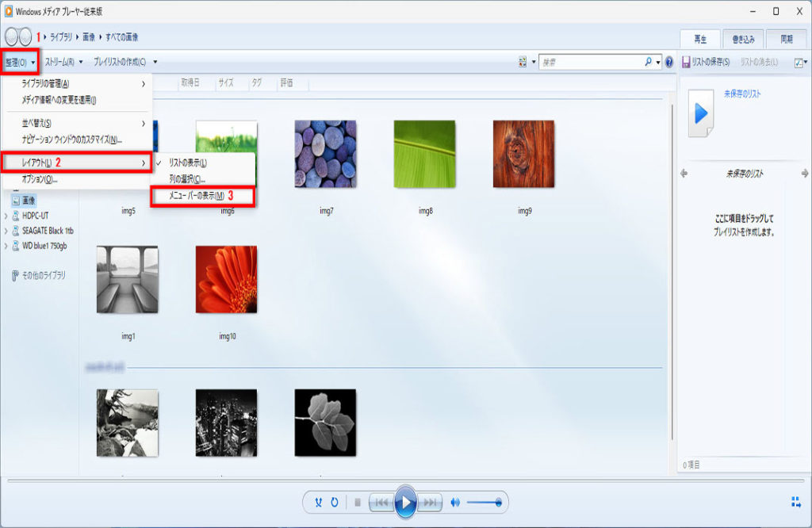Open the ストリーム(R) dropdown
Viewport: 812px width, 528px height.
(x=63, y=61)
